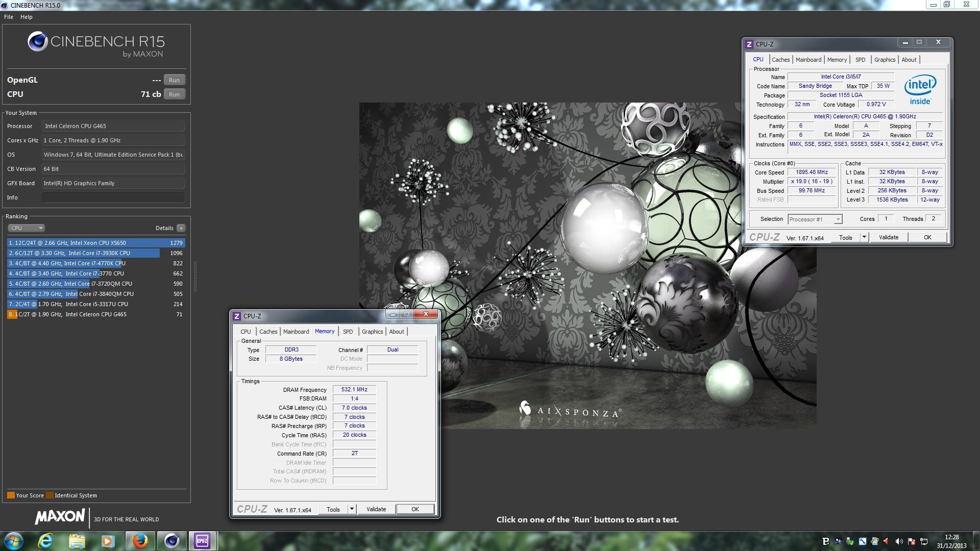
Task: Select ranking row Intel Core i5-3317U CPU
Action: pyautogui.click(x=96, y=304)
